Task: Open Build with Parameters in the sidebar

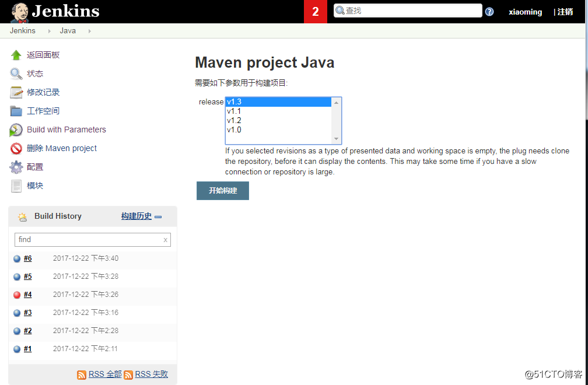Action: click(x=66, y=129)
